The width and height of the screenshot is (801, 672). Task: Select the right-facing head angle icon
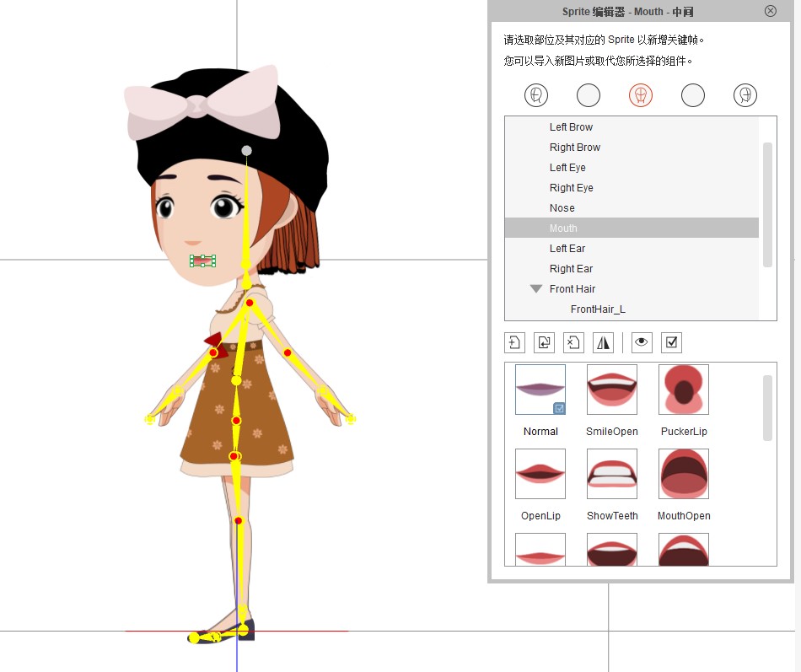pyautogui.click(x=745, y=95)
